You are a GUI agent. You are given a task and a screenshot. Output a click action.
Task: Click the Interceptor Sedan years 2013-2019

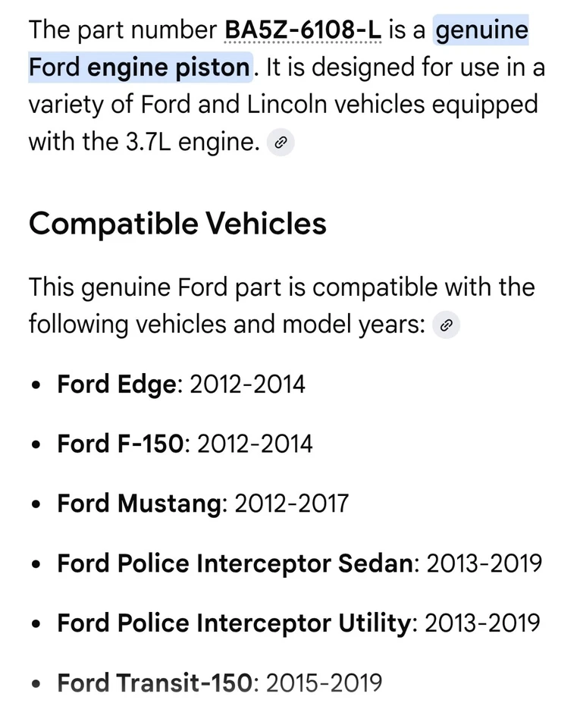[484, 563]
